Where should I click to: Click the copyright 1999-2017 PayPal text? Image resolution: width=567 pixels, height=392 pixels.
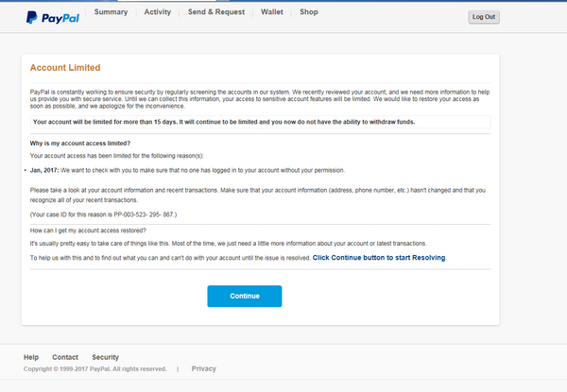click(95, 369)
